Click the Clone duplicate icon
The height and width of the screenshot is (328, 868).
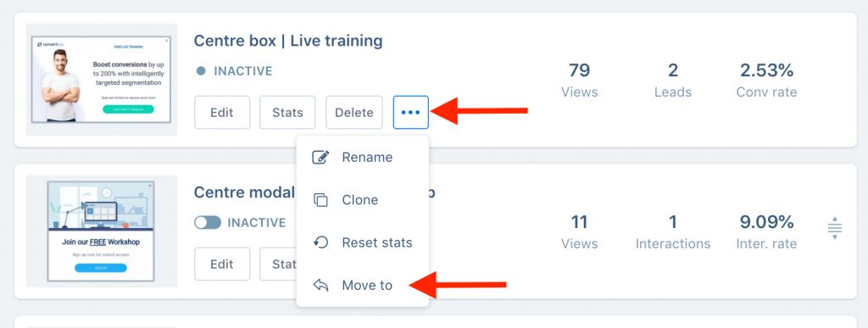click(x=321, y=200)
